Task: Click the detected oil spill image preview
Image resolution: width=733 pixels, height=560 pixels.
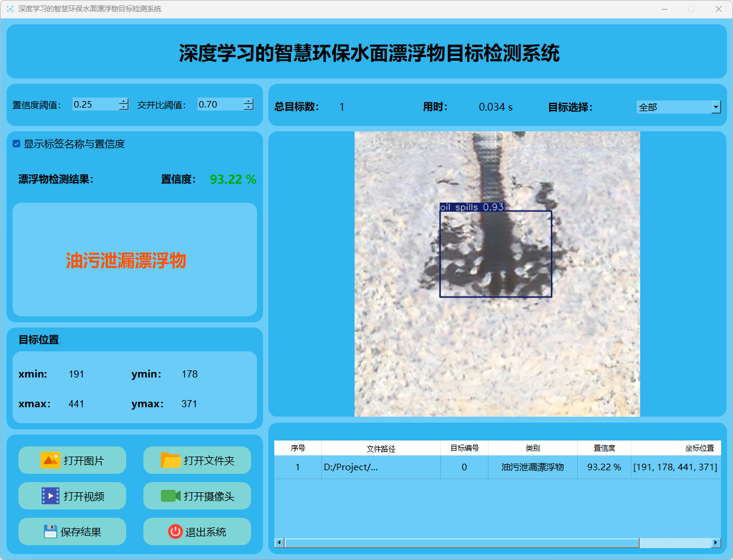Action: point(497,273)
